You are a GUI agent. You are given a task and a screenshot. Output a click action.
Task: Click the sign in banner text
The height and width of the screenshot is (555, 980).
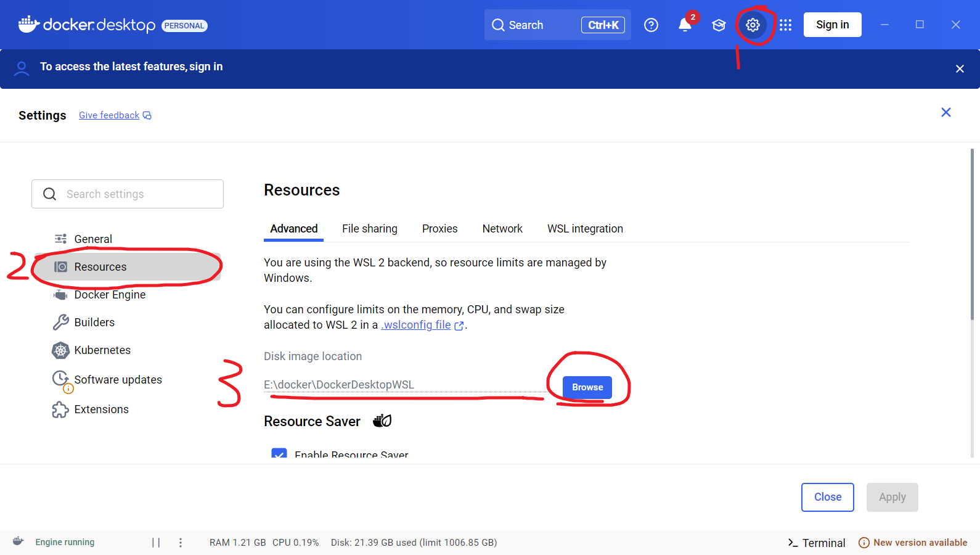[131, 67]
